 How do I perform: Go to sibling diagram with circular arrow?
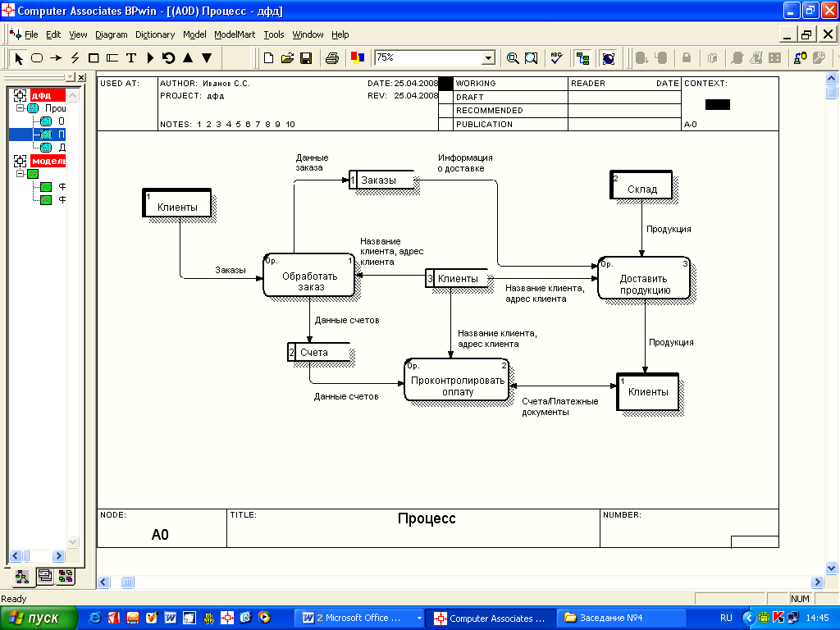pos(169,58)
